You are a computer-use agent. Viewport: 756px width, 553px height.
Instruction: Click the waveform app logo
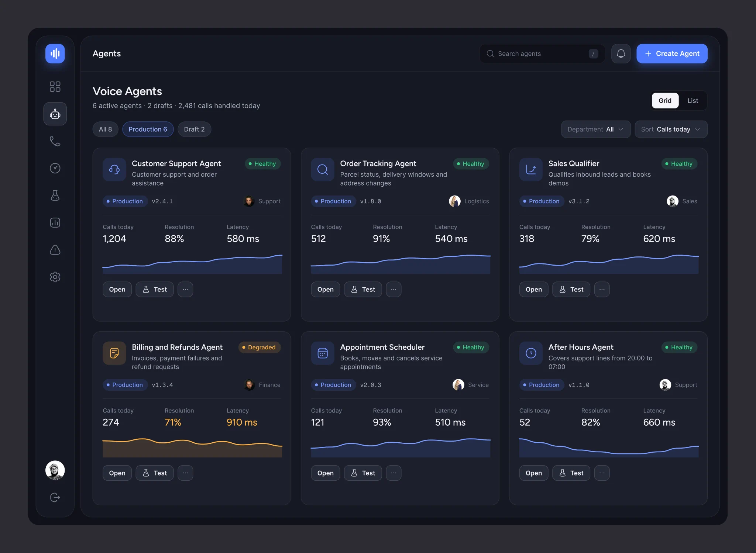55,53
